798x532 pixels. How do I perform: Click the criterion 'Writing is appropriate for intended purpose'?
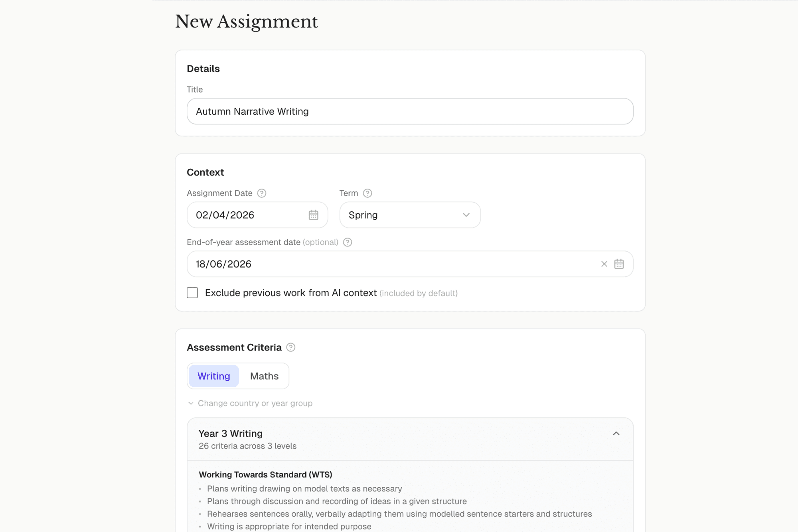289,526
